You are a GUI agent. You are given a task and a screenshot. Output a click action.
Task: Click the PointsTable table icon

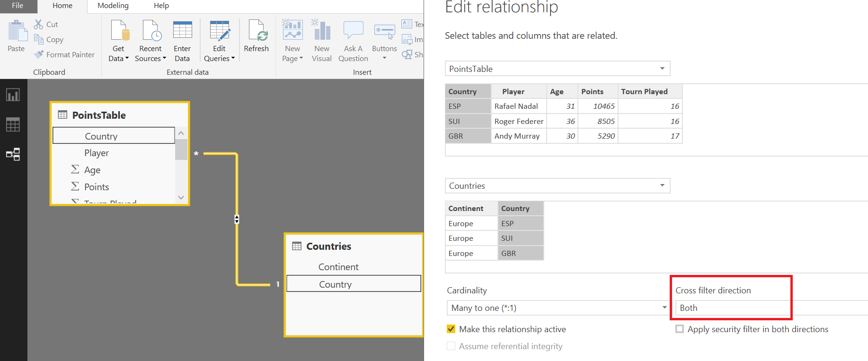coord(62,114)
